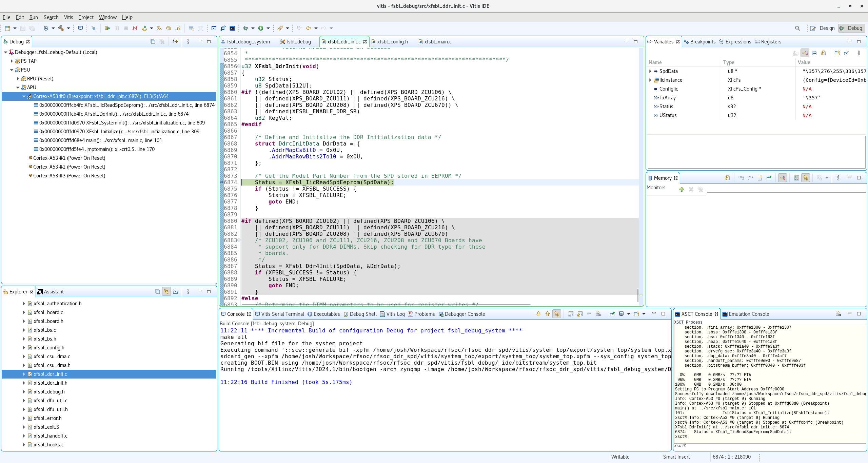Select xfsbl_board.c in the Explorer
868x463 pixels.
[x=48, y=312]
